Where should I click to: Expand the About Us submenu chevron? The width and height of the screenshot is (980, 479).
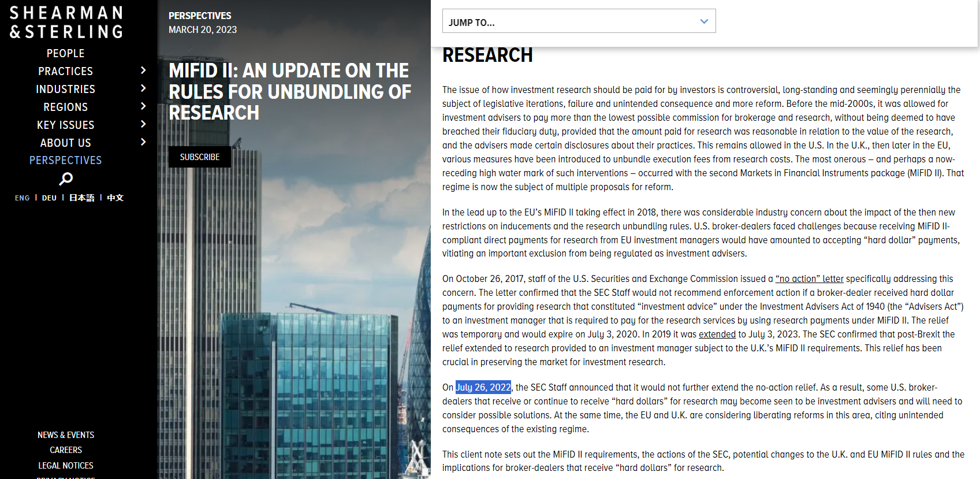point(143,142)
